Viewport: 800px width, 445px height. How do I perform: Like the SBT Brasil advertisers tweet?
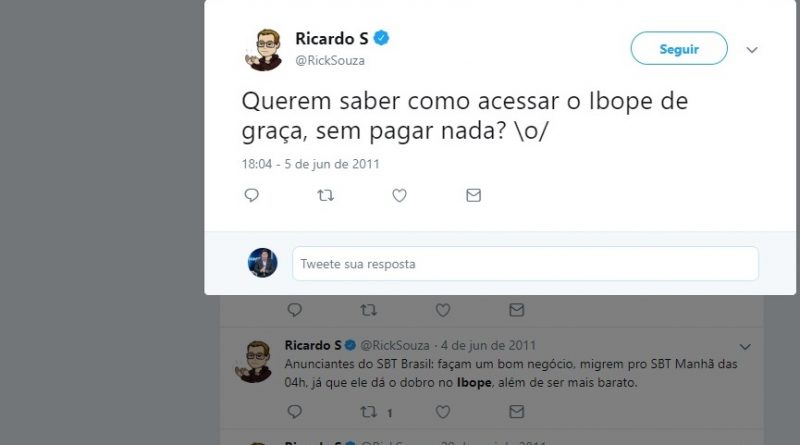(x=442, y=411)
